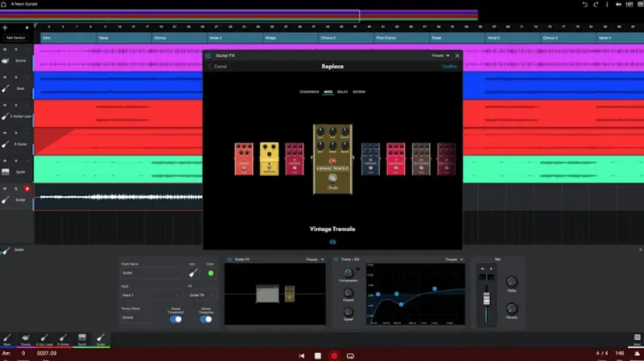This screenshot has height=361, width=644.
Task: Confirm the pedal replacement
Action: coord(449,66)
